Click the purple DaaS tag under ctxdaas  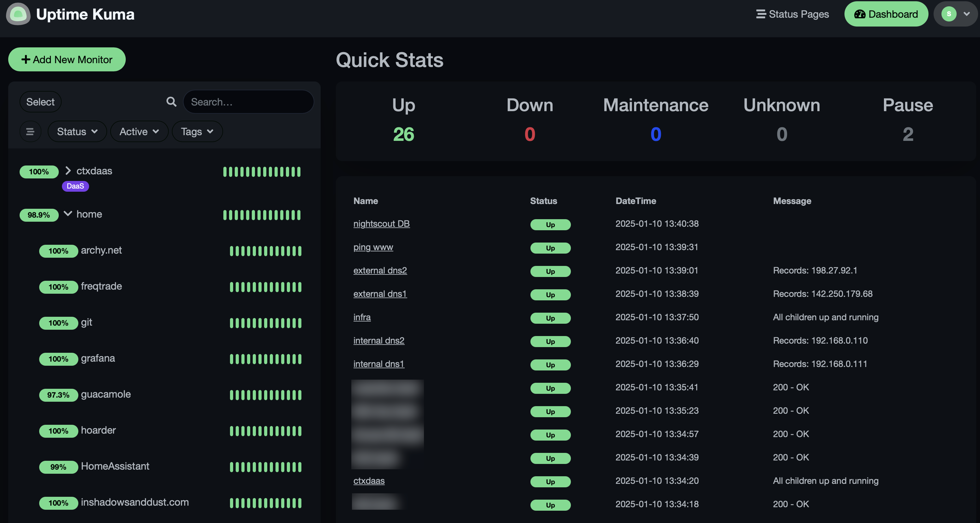[75, 186]
